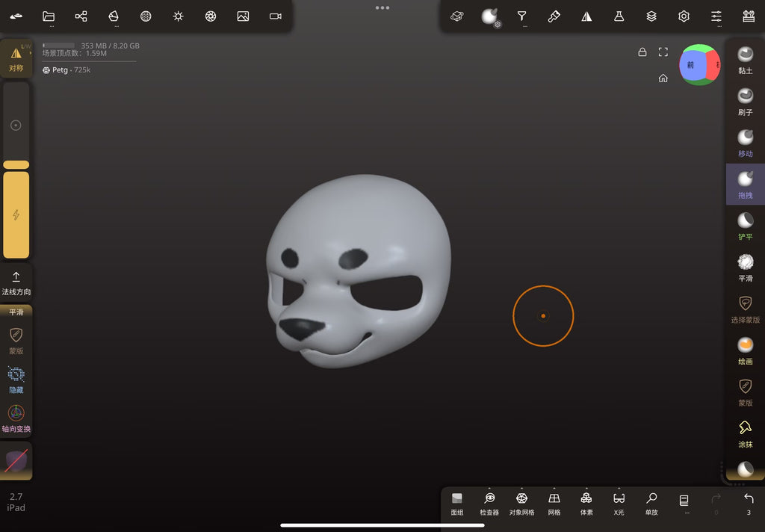Toggle 对称 (Symmetry) on the left panel
Image resolution: width=765 pixels, height=532 pixels.
pyautogui.click(x=16, y=58)
